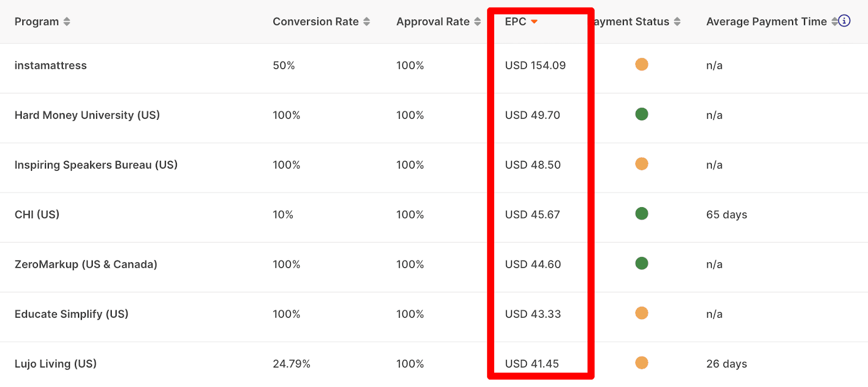Image resolution: width=868 pixels, height=387 pixels.
Task: Open the instamattress program
Action: 50,66
